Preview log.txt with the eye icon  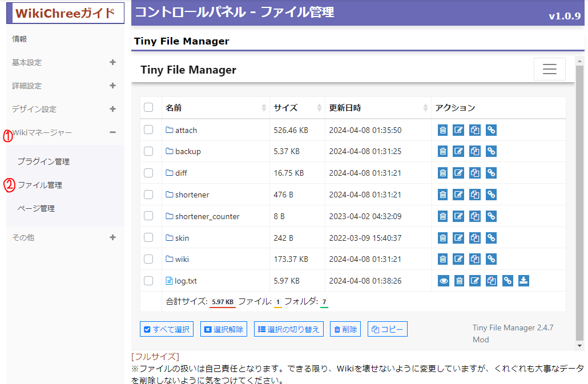443,281
